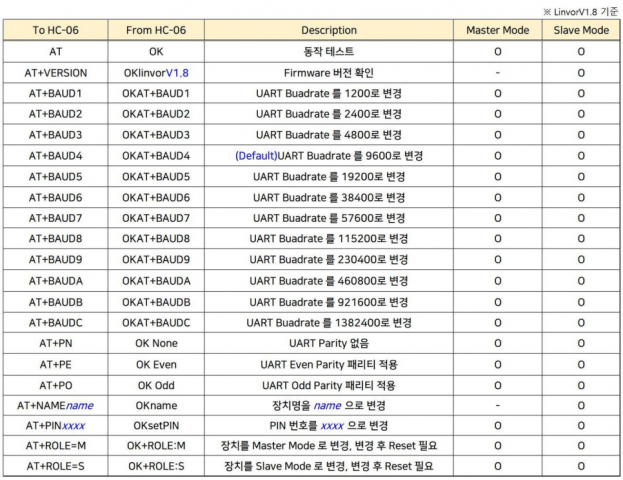
Task: Select the 'UART Parity 없음' description cell
Action: (329, 343)
